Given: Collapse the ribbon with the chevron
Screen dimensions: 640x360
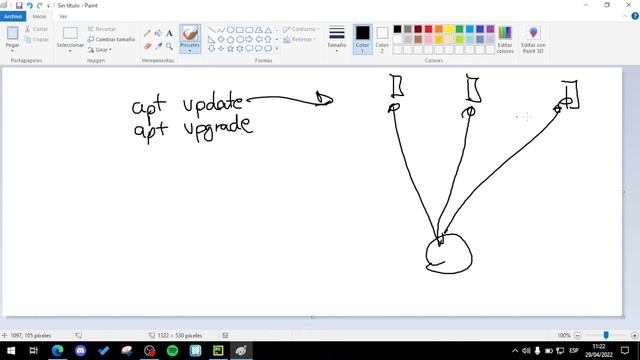Looking at the screenshot, I should (x=625, y=16).
